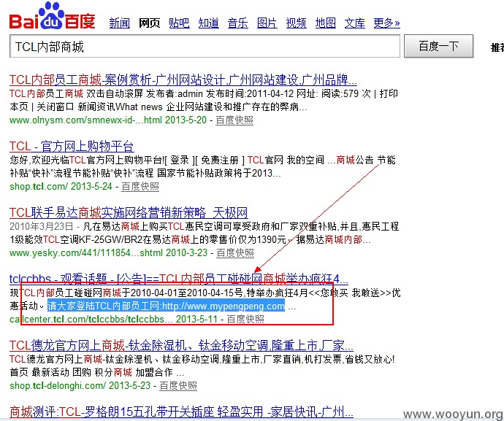Click snippet text 首页 最新活动 团购 积分商城

click(71, 373)
